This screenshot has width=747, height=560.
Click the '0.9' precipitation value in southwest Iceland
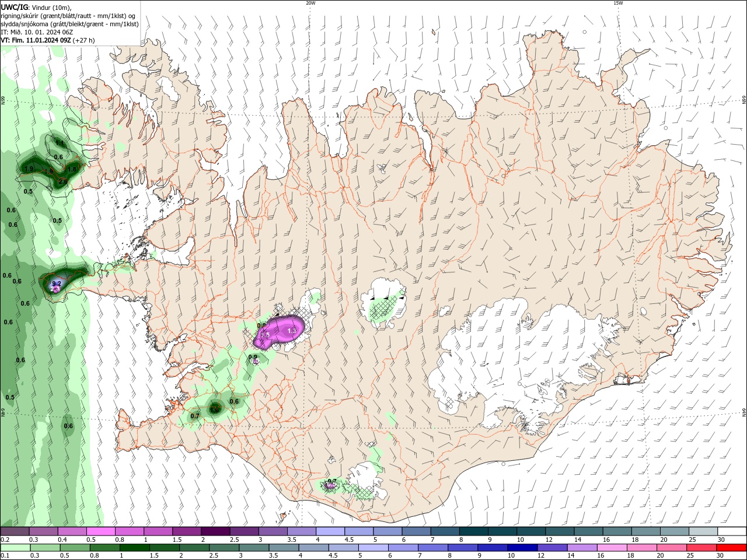click(253, 357)
